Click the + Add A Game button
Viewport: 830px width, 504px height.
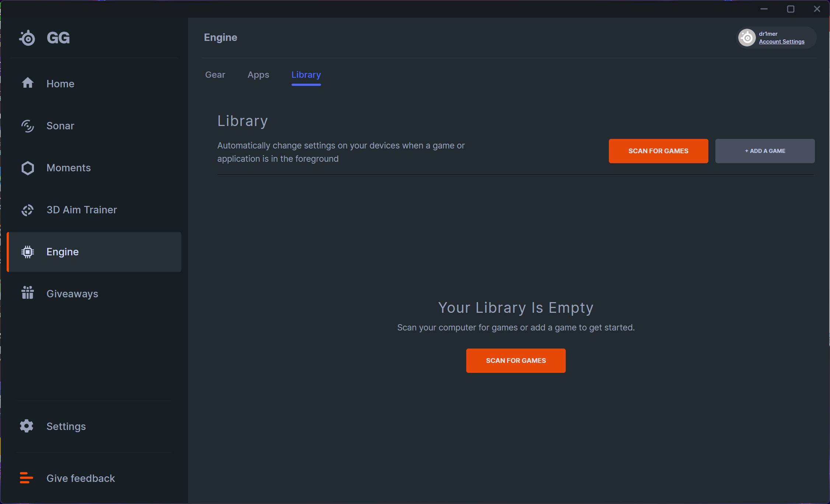765,151
